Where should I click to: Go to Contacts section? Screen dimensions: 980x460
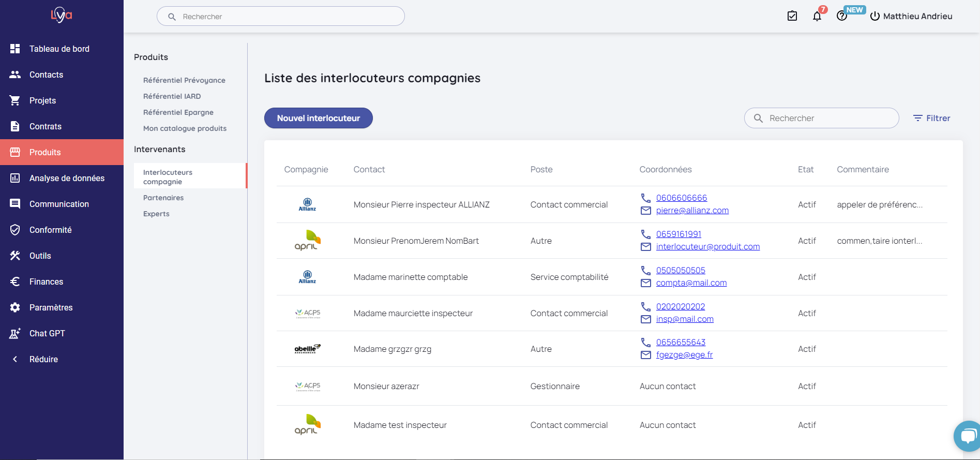pyautogui.click(x=62, y=75)
